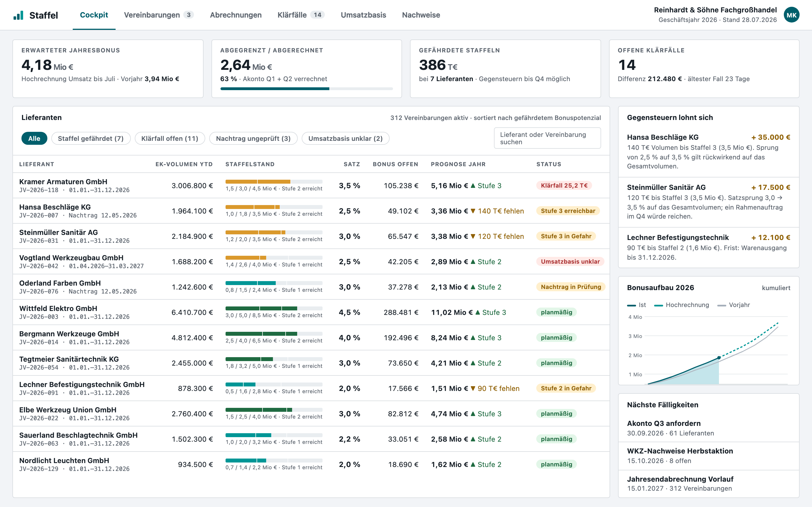Image resolution: width=812 pixels, height=507 pixels.
Task: Select the Alle filter chip
Action: [34, 139]
